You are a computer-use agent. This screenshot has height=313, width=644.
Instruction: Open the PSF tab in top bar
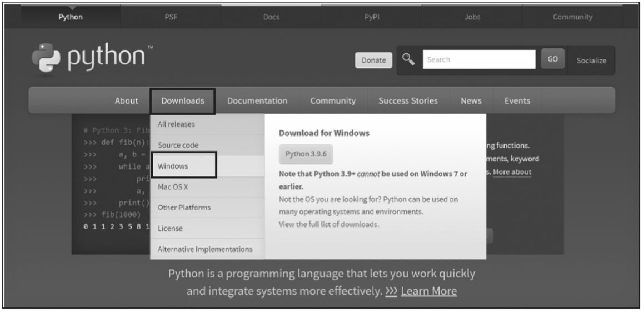(171, 17)
